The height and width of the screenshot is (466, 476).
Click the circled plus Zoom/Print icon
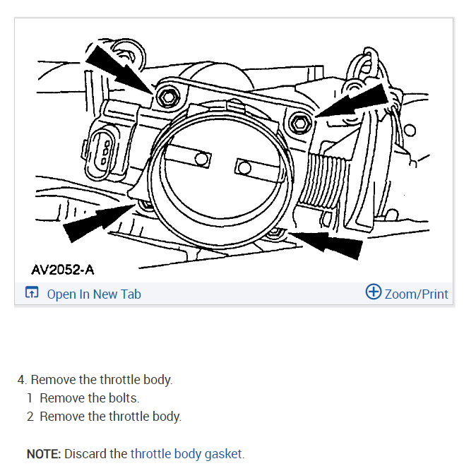[x=373, y=292]
